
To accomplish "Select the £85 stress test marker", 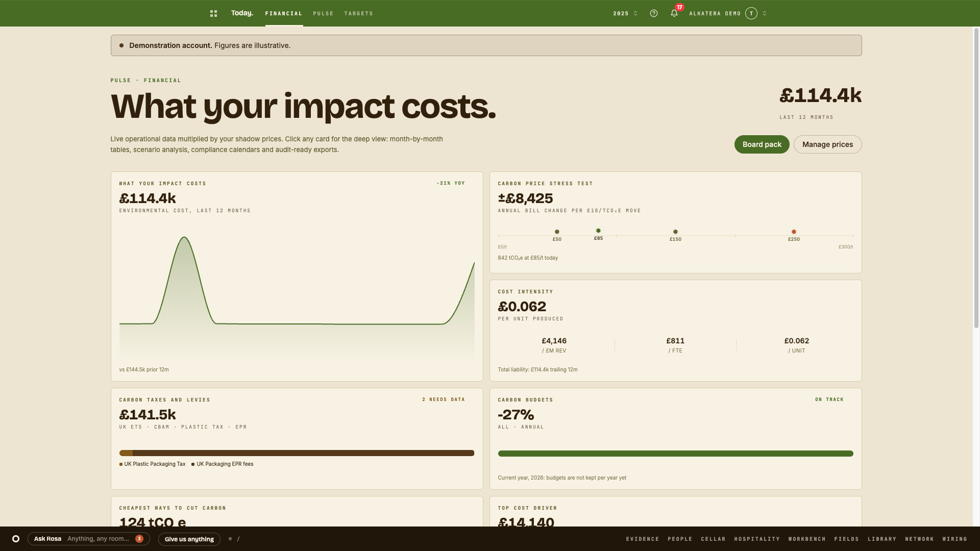I will click(598, 231).
